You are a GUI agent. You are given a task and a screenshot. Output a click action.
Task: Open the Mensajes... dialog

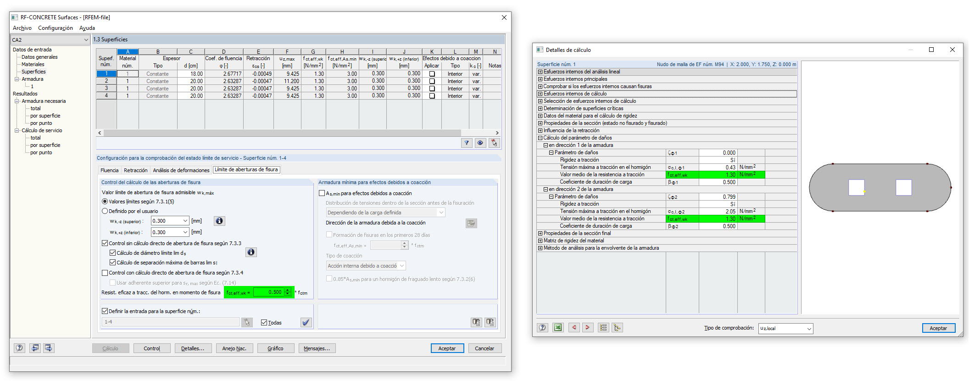pos(317,348)
